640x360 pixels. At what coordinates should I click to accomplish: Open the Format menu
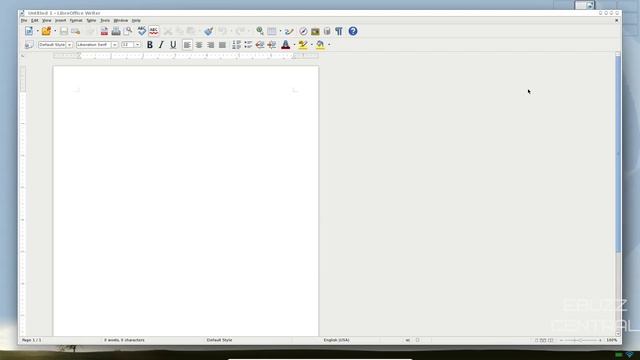tap(76, 20)
